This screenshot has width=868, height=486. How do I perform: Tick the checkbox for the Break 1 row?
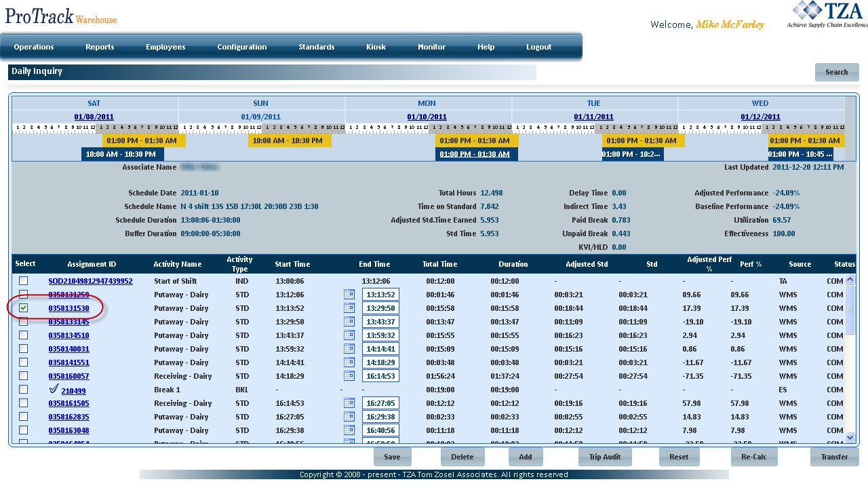click(24, 390)
